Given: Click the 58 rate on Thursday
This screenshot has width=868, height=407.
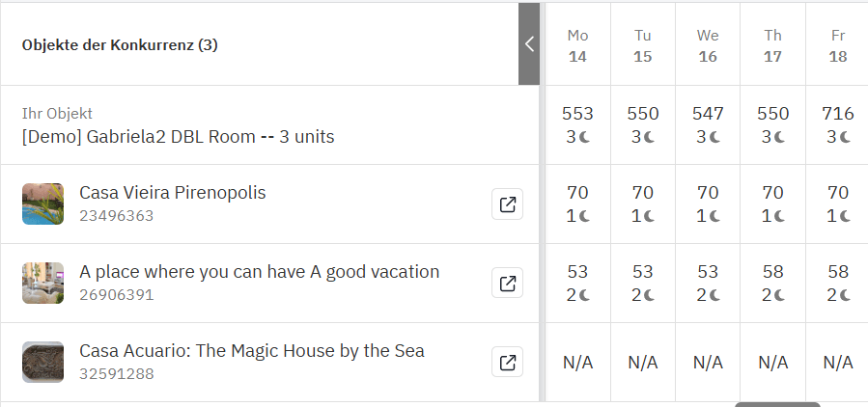Looking at the screenshot, I should [772, 272].
